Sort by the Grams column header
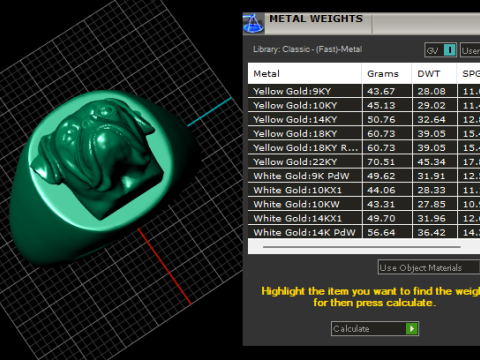The width and height of the screenshot is (480, 360). click(x=387, y=74)
